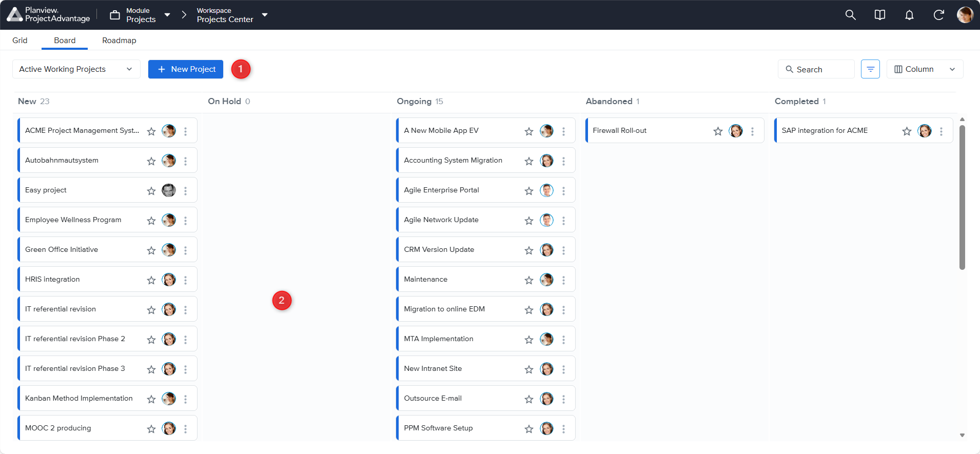Open user profile avatar in top bar
Screen dimensions: 980x454
click(x=965, y=15)
